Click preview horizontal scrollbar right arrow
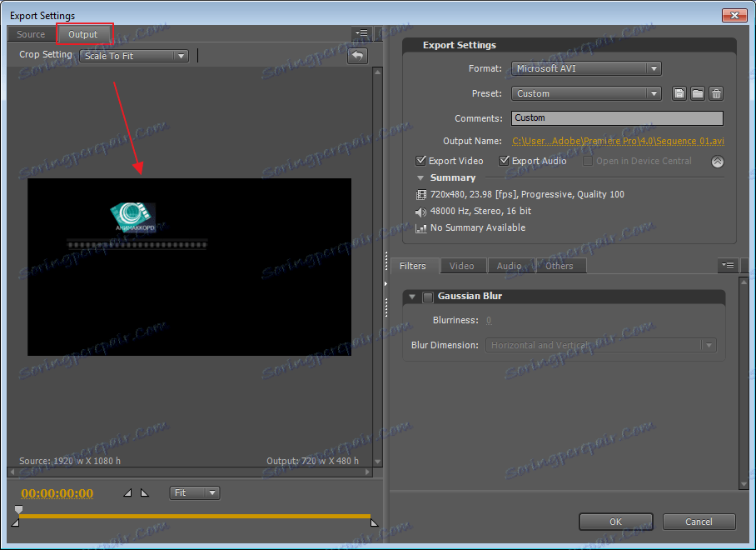The height and width of the screenshot is (550, 756). point(367,472)
